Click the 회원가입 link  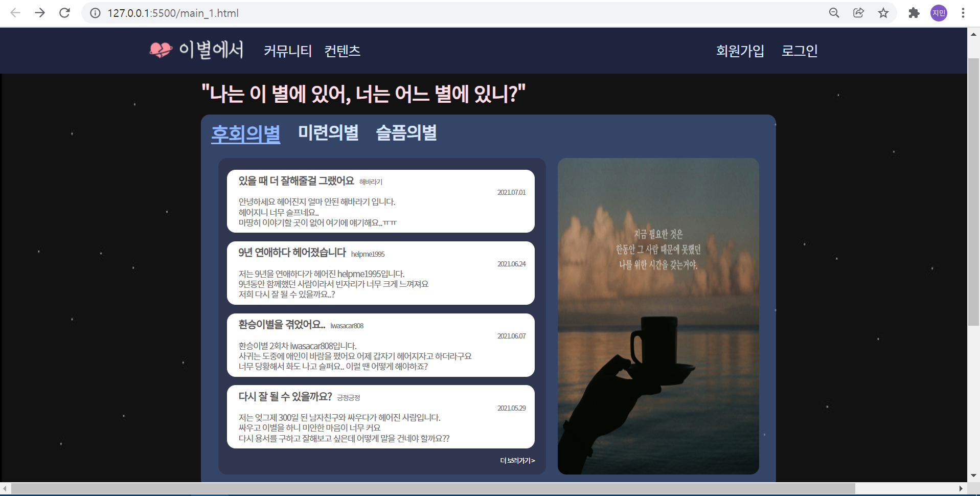click(740, 51)
